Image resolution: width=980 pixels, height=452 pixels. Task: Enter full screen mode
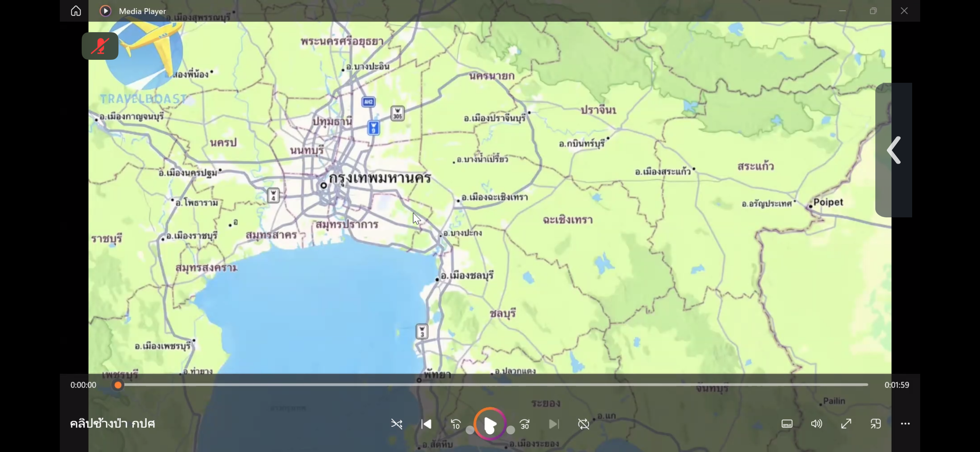tap(846, 424)
